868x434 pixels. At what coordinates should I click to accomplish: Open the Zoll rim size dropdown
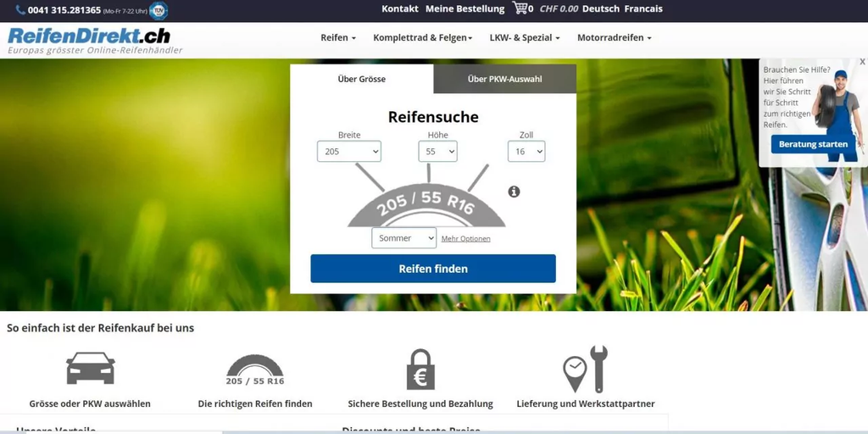[526, 151]
